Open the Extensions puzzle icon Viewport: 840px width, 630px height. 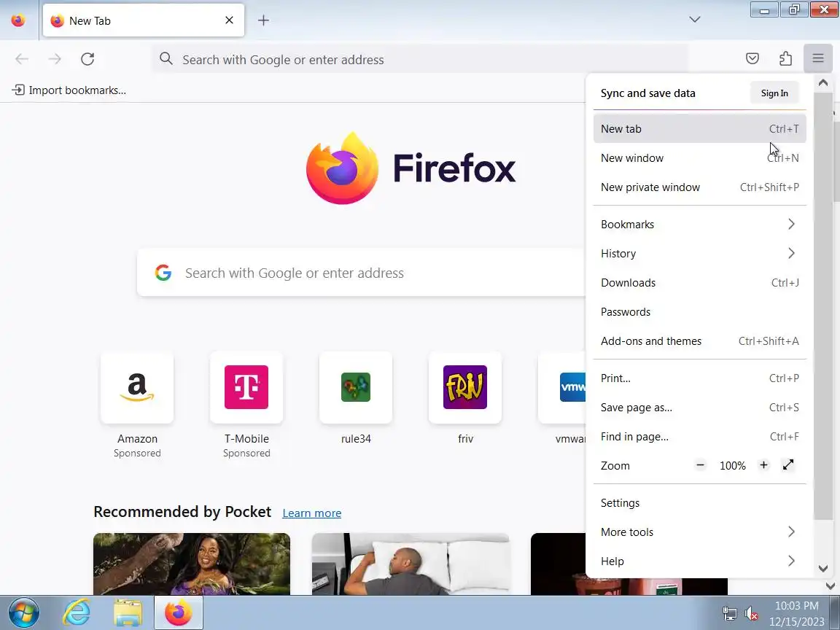coord(785,58)
